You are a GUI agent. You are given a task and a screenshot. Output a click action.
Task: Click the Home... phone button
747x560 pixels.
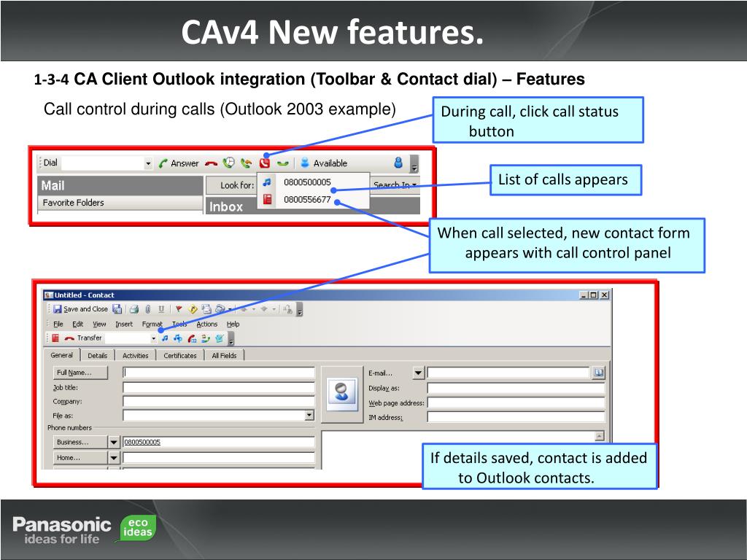tap(80, 458)
